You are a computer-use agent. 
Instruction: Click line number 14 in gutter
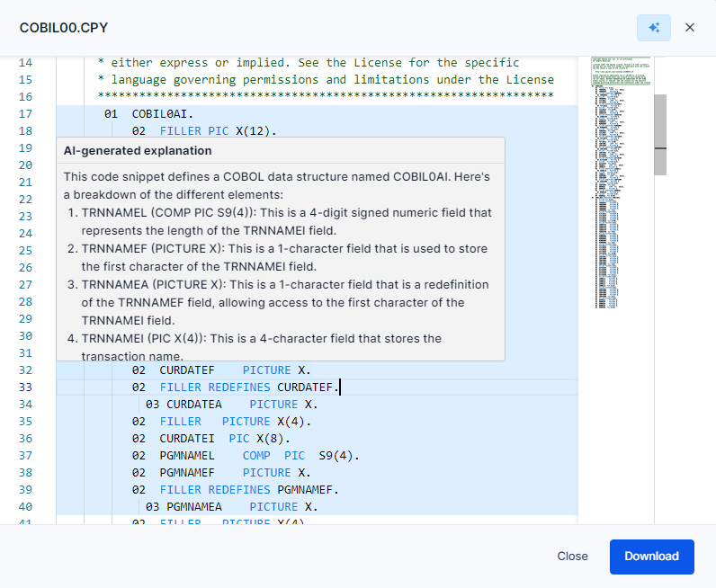25,63
